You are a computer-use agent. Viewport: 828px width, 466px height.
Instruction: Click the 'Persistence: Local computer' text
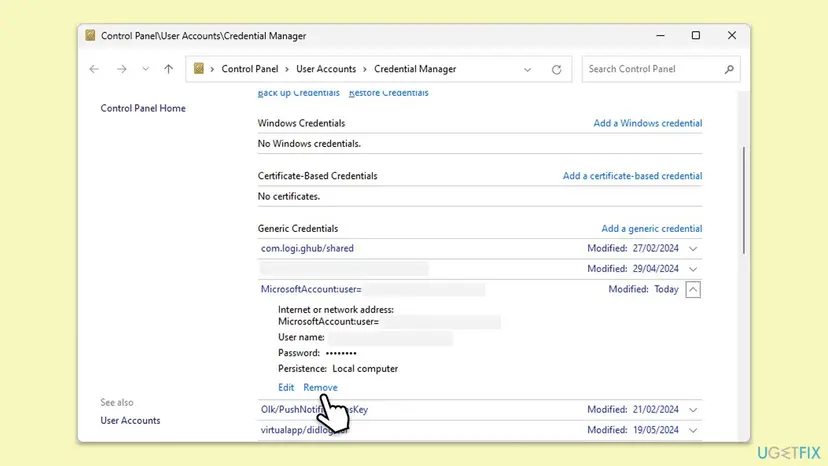tap(338, 369)
